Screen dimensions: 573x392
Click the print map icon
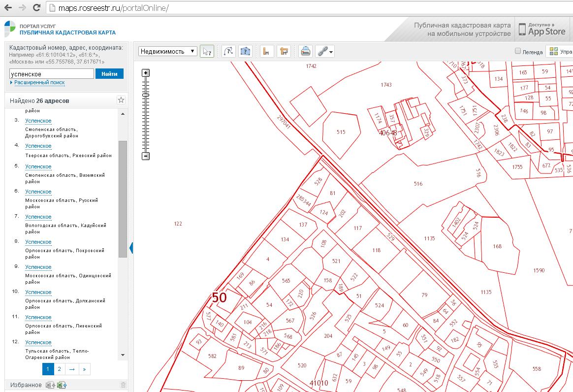(x=306, y=51)
